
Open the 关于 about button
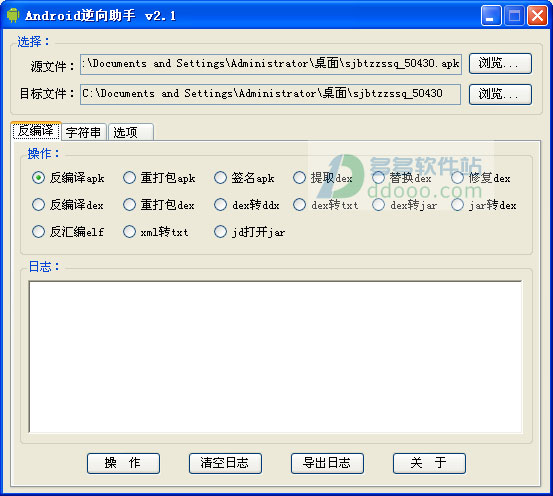click(429, 463)
